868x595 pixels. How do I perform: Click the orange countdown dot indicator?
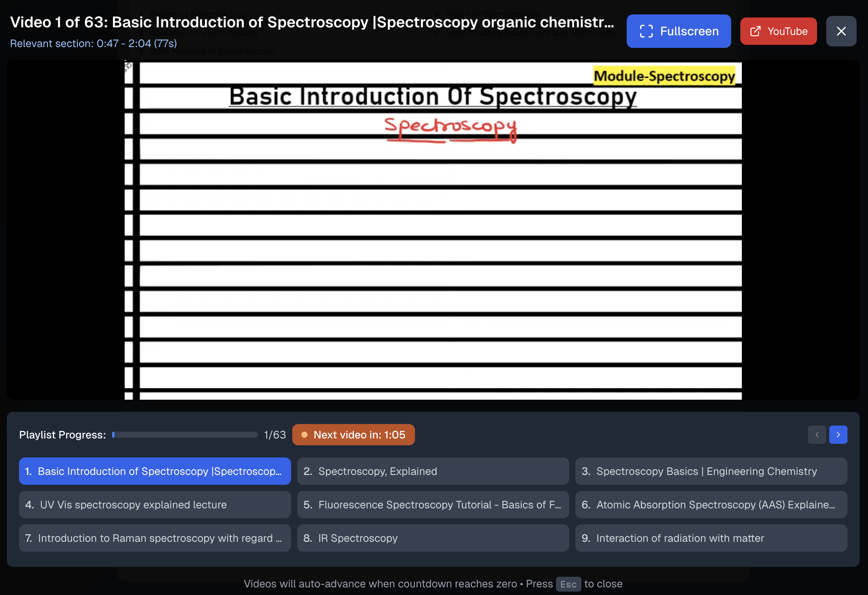click(x=305, y=435)
